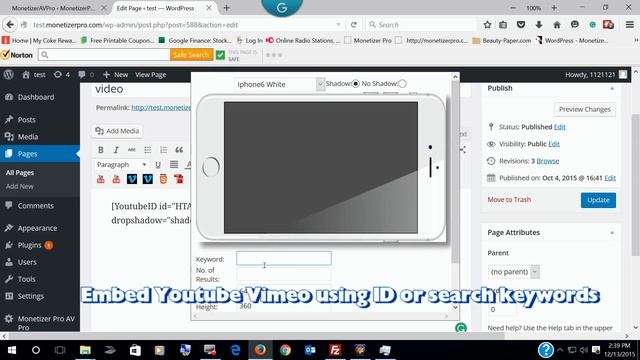Collapse the Publish panel

tap(612, 89)
